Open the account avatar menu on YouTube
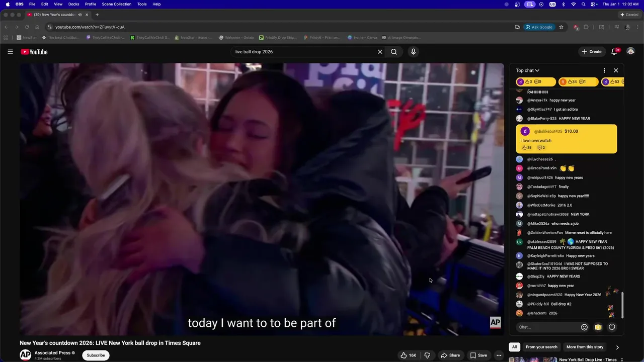The height and width of the screenshot is (362, 644). [630, 52]
